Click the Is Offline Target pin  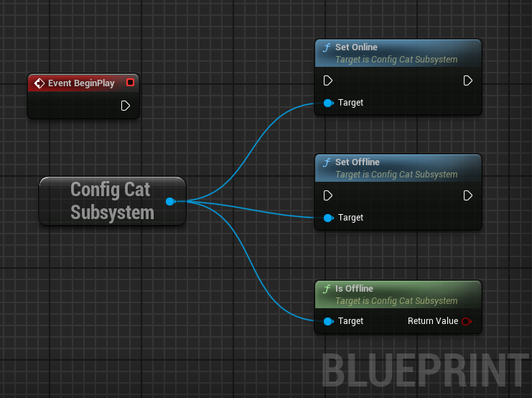(328, 321)
